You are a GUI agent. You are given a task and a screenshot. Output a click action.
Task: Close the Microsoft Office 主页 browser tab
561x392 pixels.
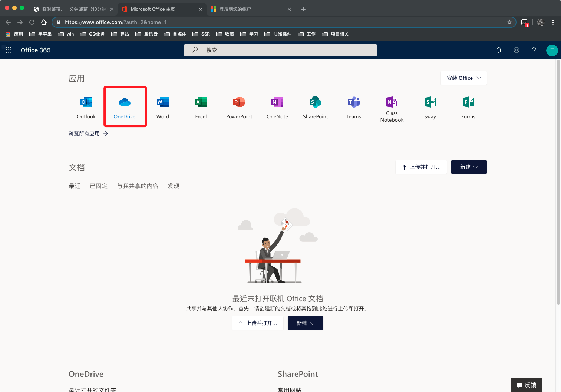point(201,9)
